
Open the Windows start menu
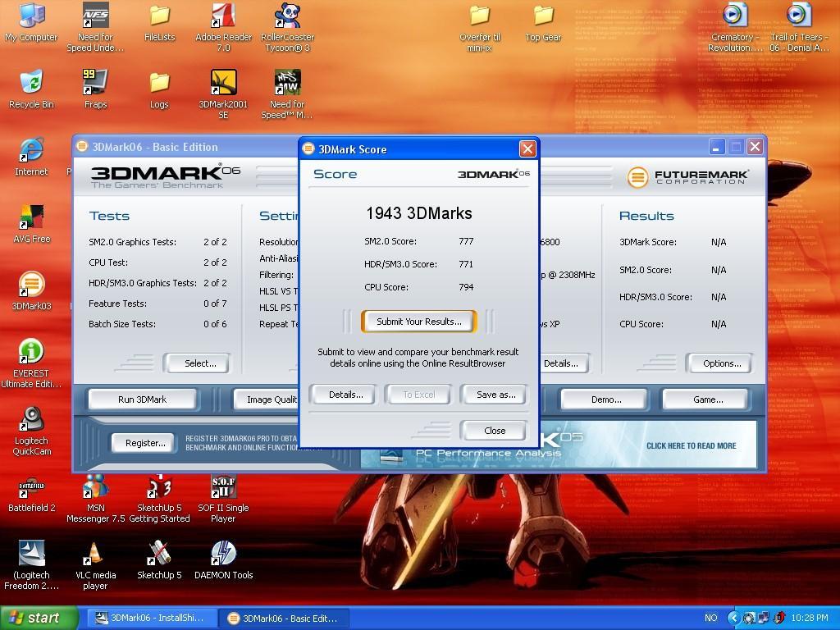pos(38,618)
